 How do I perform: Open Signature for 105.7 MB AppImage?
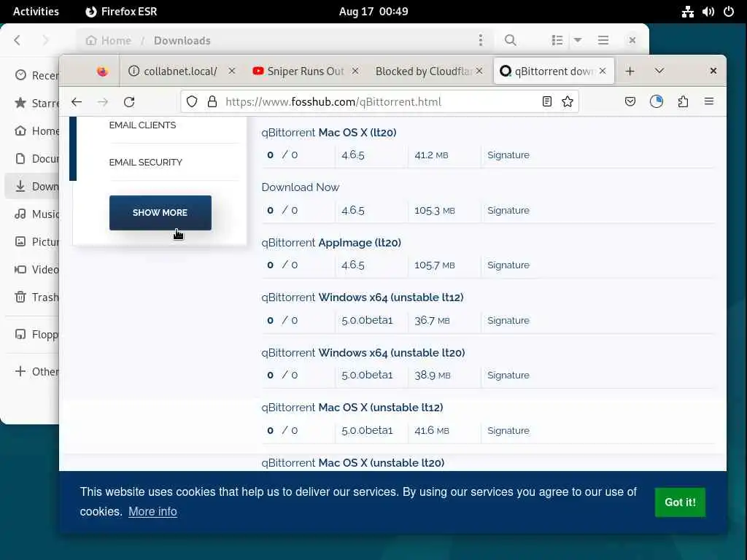508,265
